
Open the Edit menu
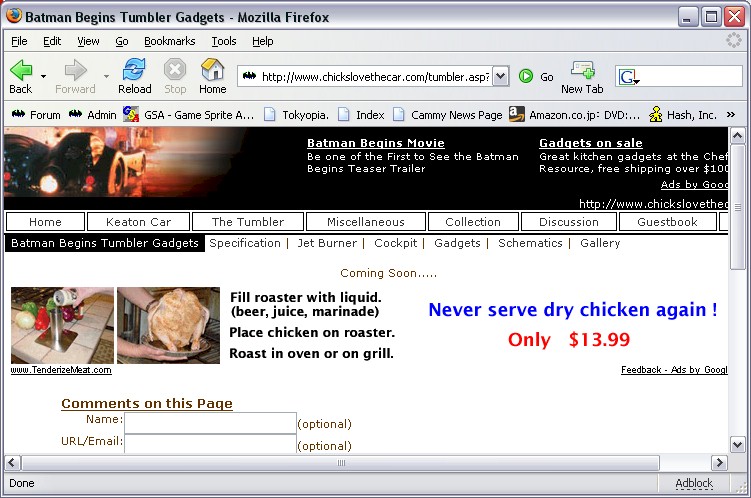(x=52, y=41)
